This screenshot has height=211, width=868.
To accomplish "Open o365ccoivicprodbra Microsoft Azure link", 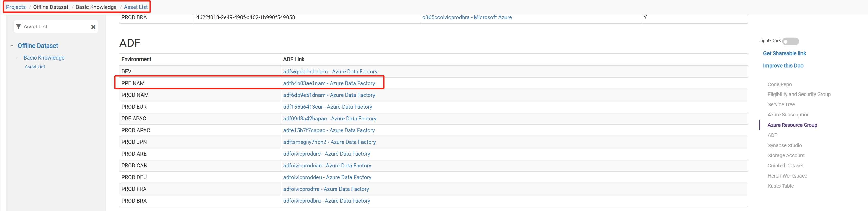I will (467, 18).
